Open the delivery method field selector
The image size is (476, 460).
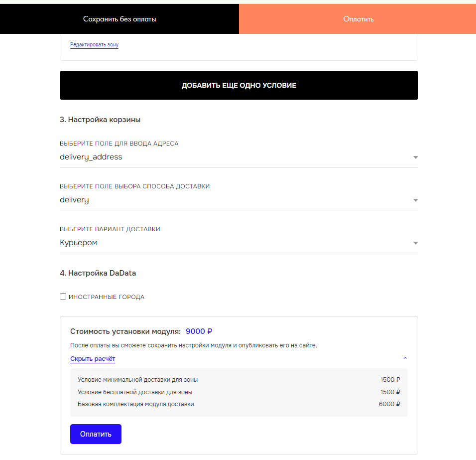pos(234,200)
